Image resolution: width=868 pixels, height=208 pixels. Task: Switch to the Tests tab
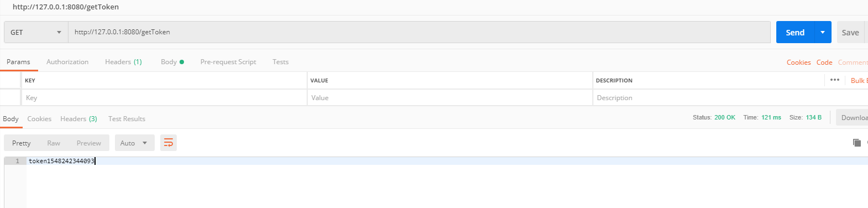tap(281, 62)
